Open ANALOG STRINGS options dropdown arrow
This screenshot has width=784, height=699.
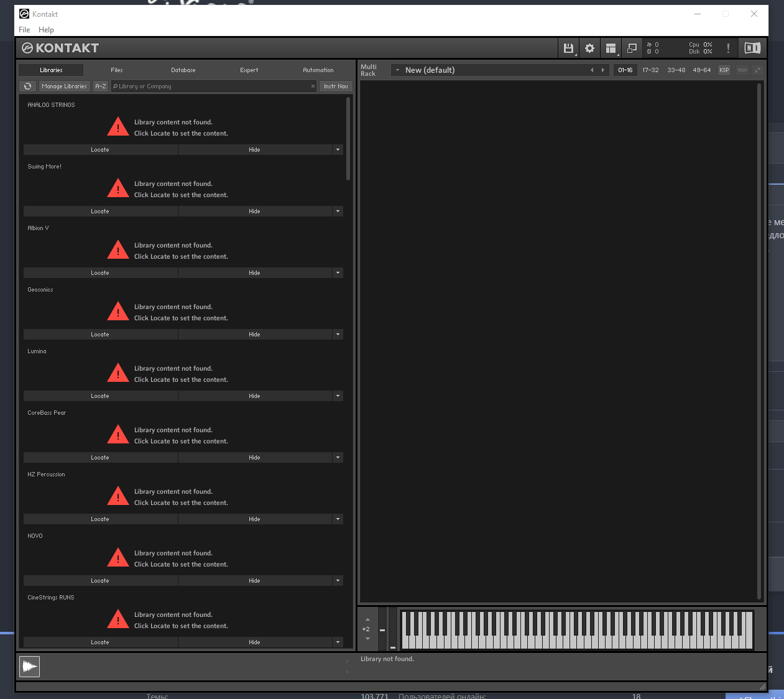(x=338, y=150)
